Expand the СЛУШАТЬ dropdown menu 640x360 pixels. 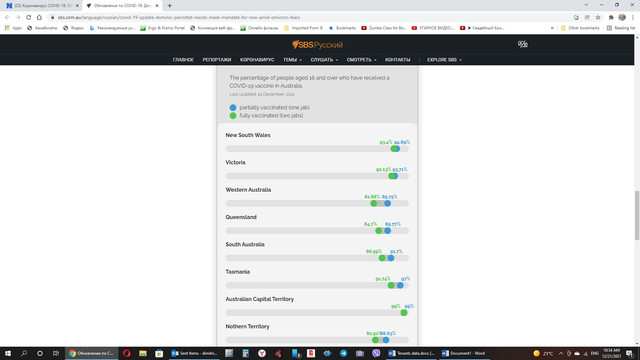[x=324, y=60]
